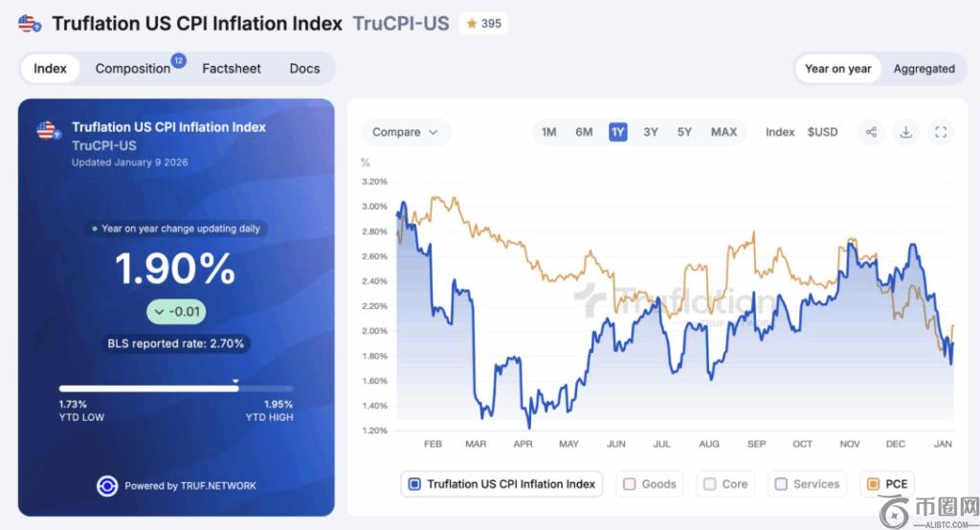Viewport: 980px width, 530px height.
Task: Toggle the Goods series checkbox
Action: click(x=630, y=484)
